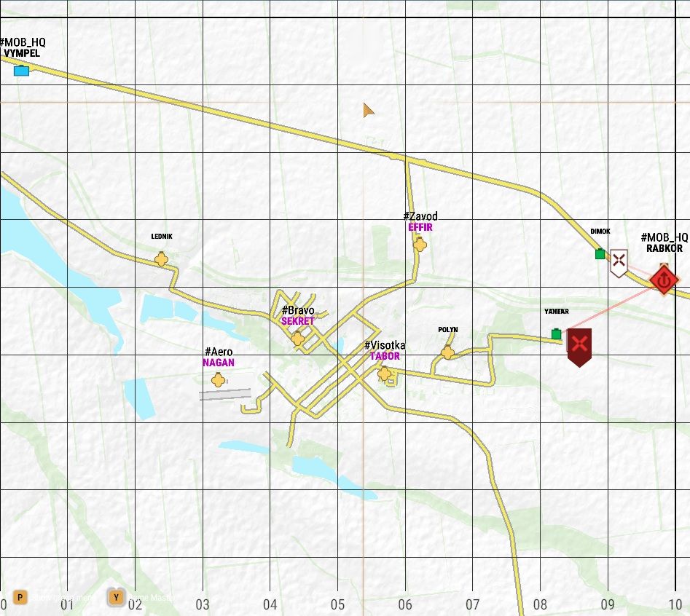Click the #MOB_HQ VYMPEL label
This screenshot has height=616, width=690.
click(23, 48)
